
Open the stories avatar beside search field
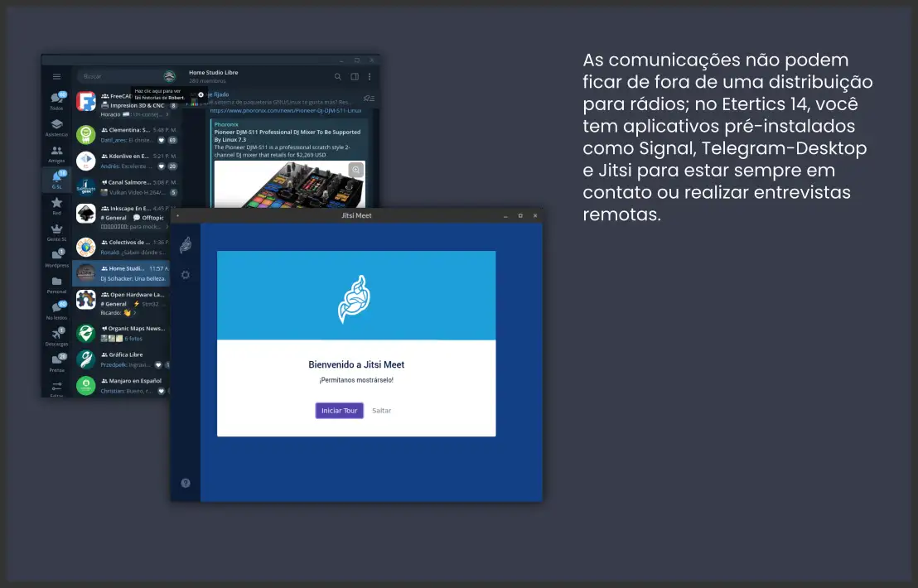click(x=169, y=76)
